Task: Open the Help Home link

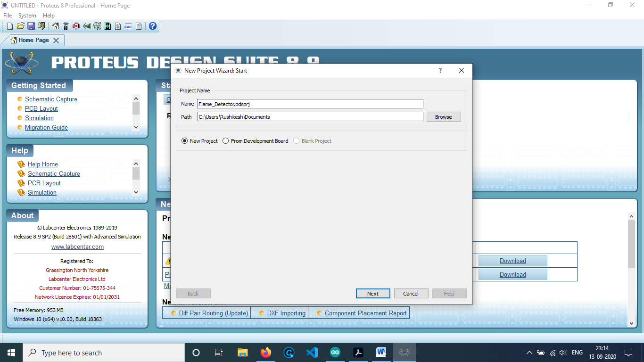Action: click(43, 164)
